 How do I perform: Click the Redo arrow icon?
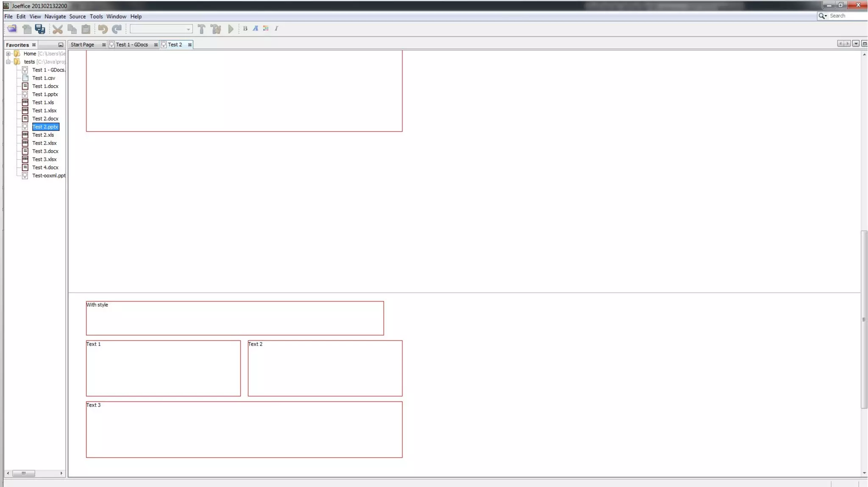click(117, 29)
